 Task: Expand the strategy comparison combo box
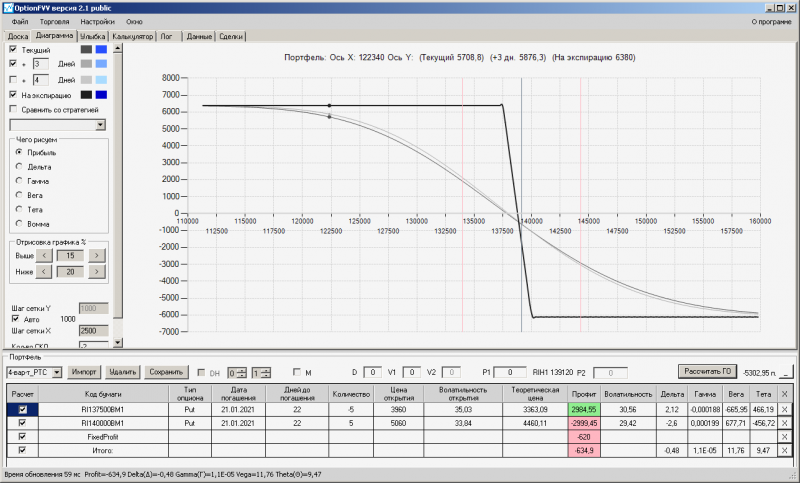(x=101, y=124)
